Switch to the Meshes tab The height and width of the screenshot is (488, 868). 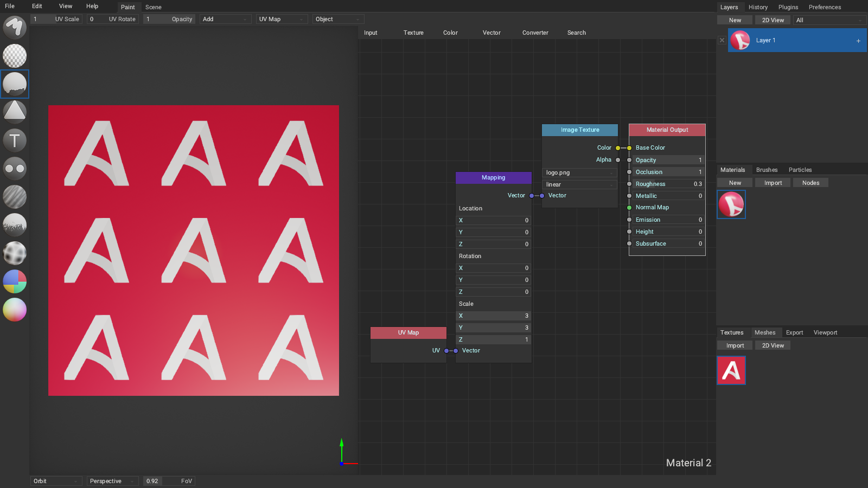pos(765,332)
